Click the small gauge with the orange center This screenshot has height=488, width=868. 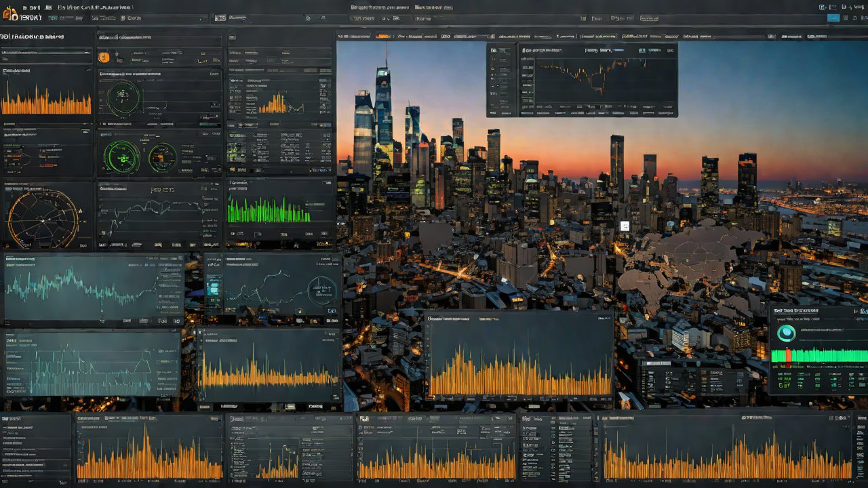(163, 157)
